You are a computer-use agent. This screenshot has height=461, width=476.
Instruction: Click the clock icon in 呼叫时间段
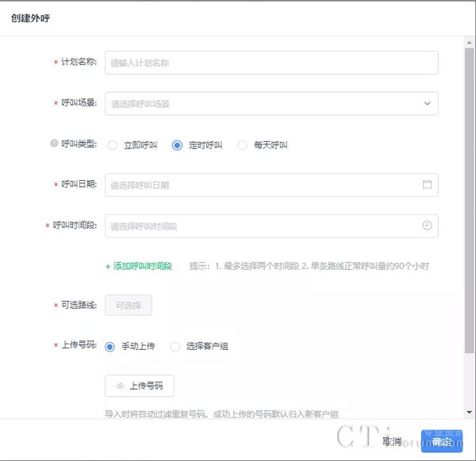(x=427, y=226)
